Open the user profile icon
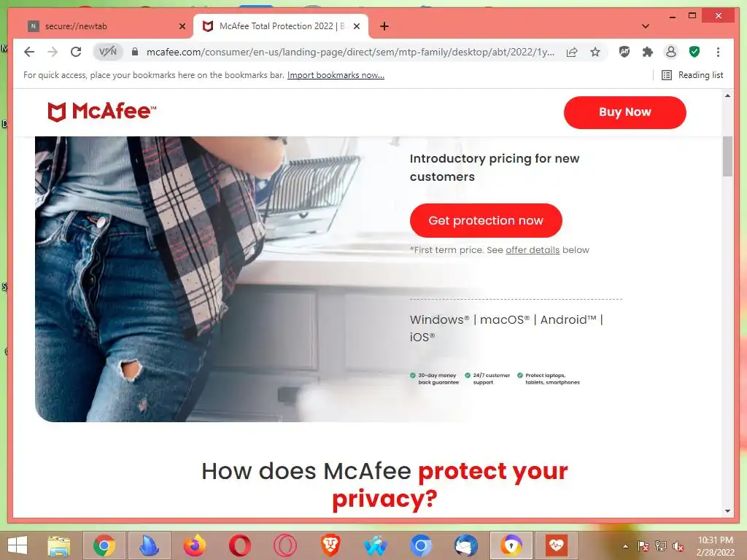Viewport: 747px width, 560px height. [x=671, y=52]
